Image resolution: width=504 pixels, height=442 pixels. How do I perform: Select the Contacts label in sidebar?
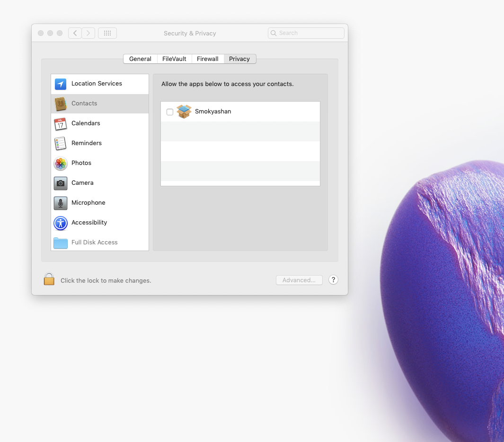(x=84, y=104)
